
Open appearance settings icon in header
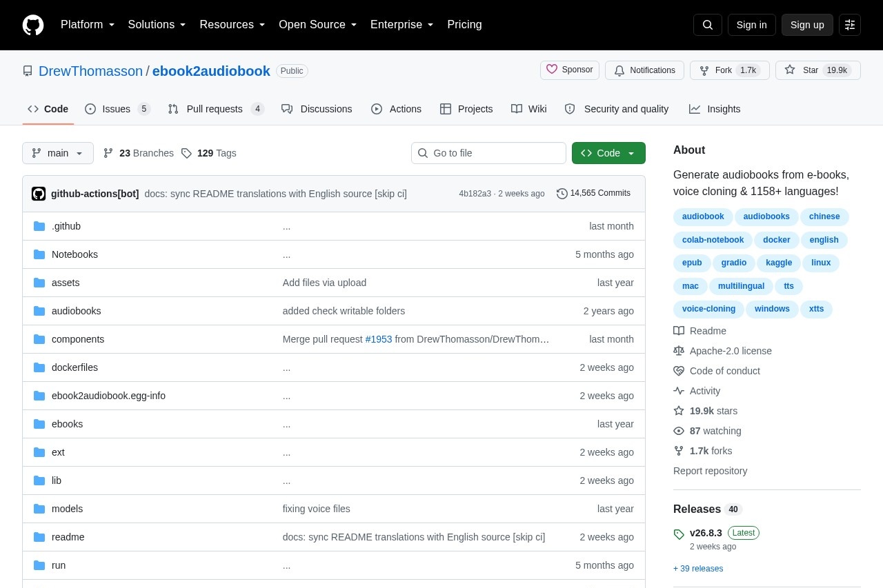point(850,25)
